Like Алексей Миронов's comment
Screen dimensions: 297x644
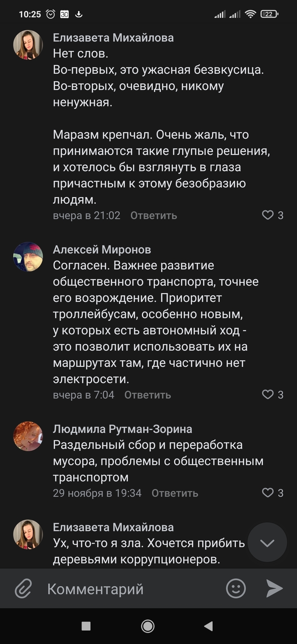[268, 395]
